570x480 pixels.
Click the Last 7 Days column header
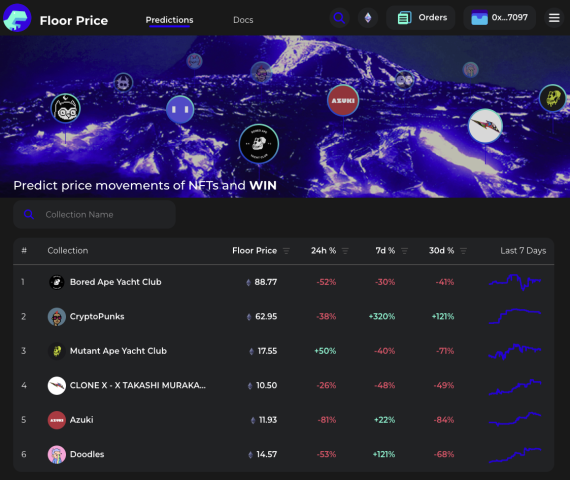point(523,251)
